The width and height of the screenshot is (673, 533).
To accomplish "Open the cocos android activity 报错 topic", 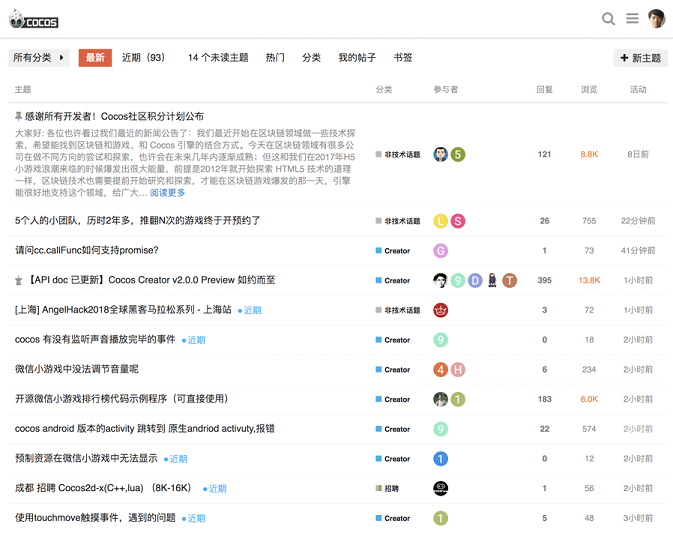I will 145,428.
